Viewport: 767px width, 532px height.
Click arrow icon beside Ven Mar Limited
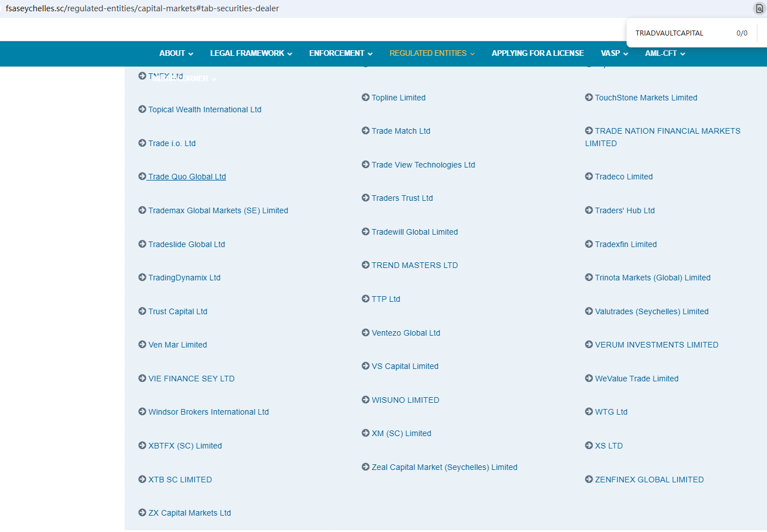142,345
